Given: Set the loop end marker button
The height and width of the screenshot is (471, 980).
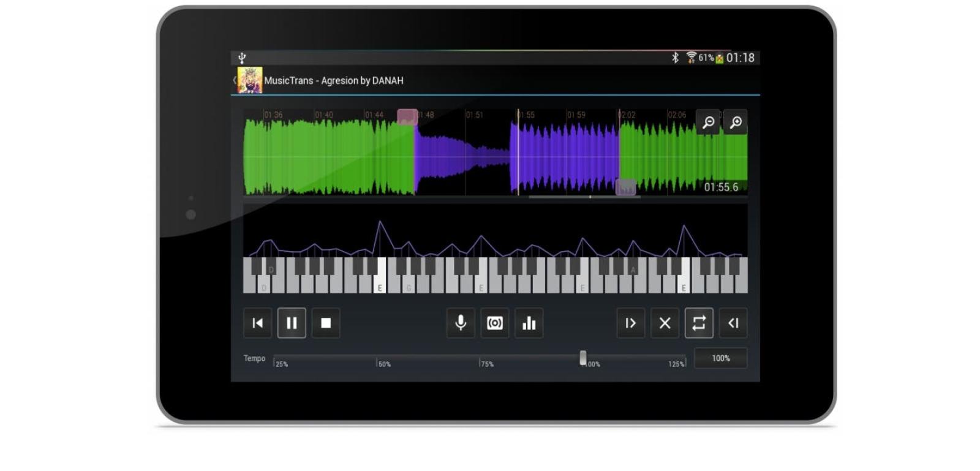Looking at the screenshot, I should (x=733, y=323).
